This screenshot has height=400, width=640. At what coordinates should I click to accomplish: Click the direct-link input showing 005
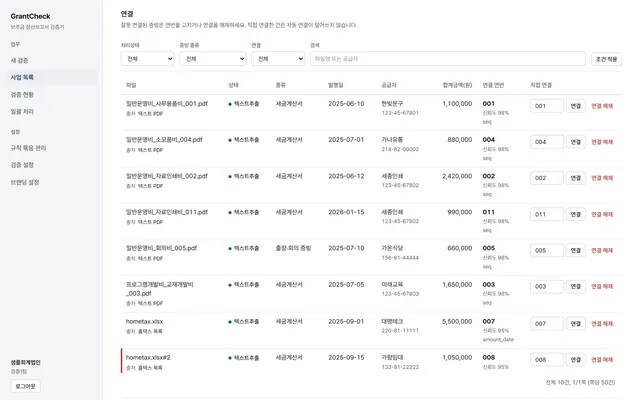[x=547, y=250]
